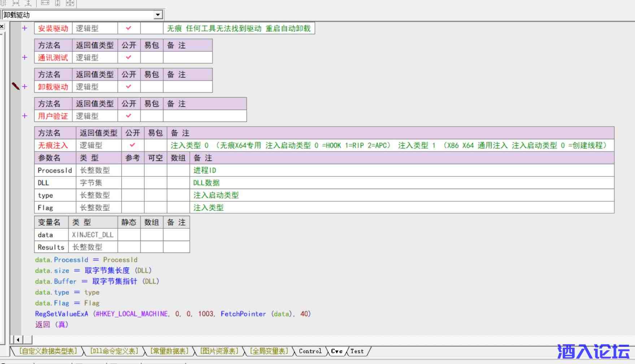Click the 酒入论坛 watermark logo
This screenshot has width=635, height=364.
[x=593, y=351]
